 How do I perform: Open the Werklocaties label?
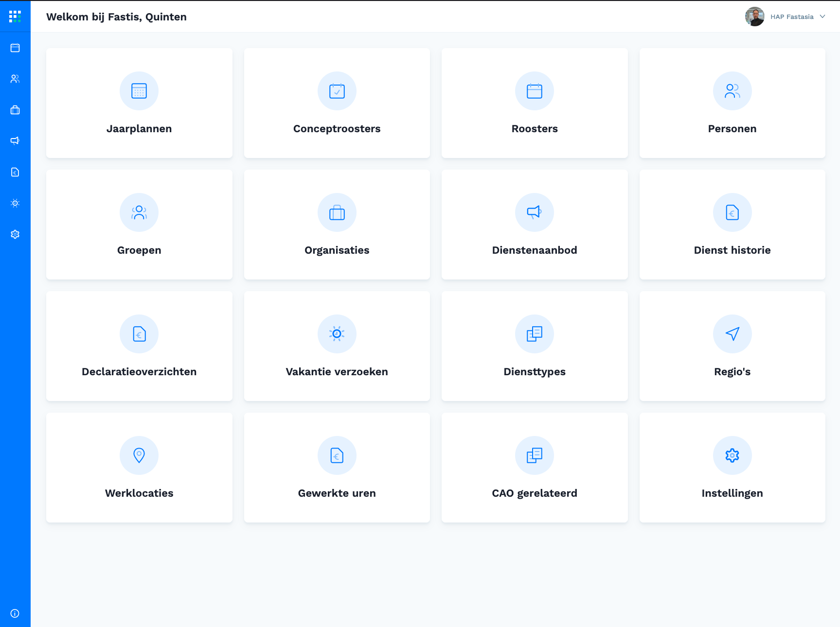pyautogui.click(x=139, y=493)
